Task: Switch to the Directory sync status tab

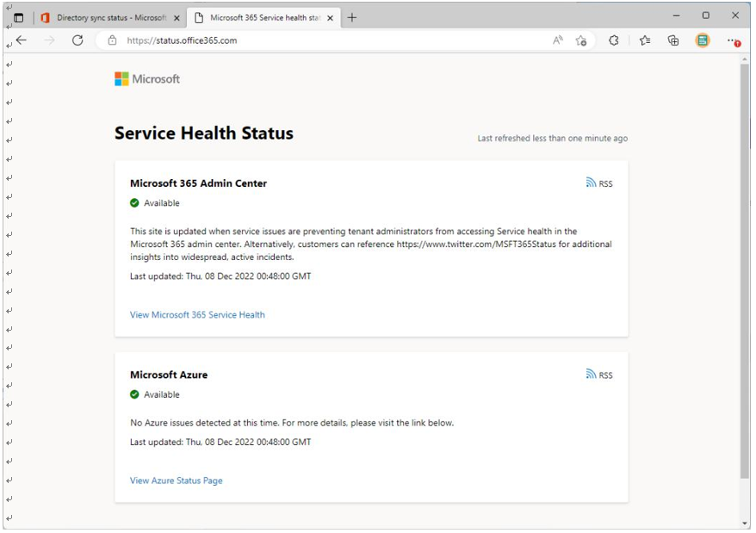Action: click(111, 18)
